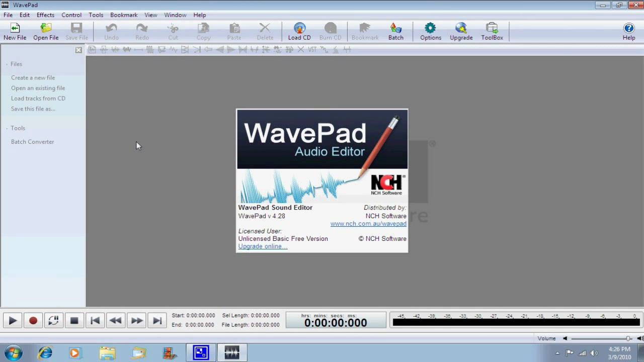The width and height of the screenshot is (644, 362).
Task: Click the Fast Forward button
Action: point(136,320)
